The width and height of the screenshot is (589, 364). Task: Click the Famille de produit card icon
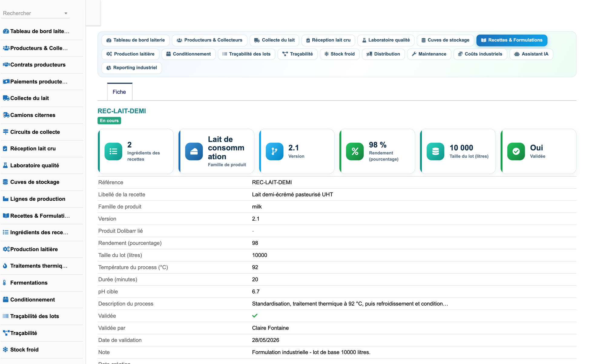click(x=194, y=151)
